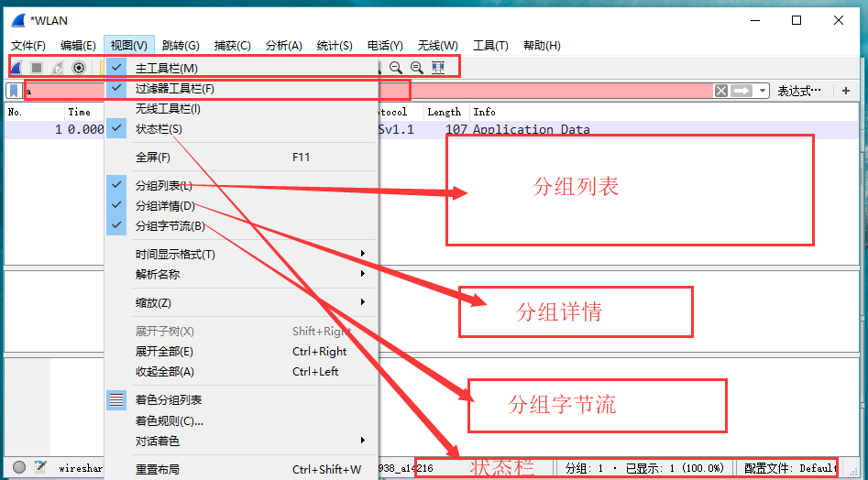Viewport: 868px width, 480px height.
Task: Open 编辑(E) menu
Action: (78, 46)
